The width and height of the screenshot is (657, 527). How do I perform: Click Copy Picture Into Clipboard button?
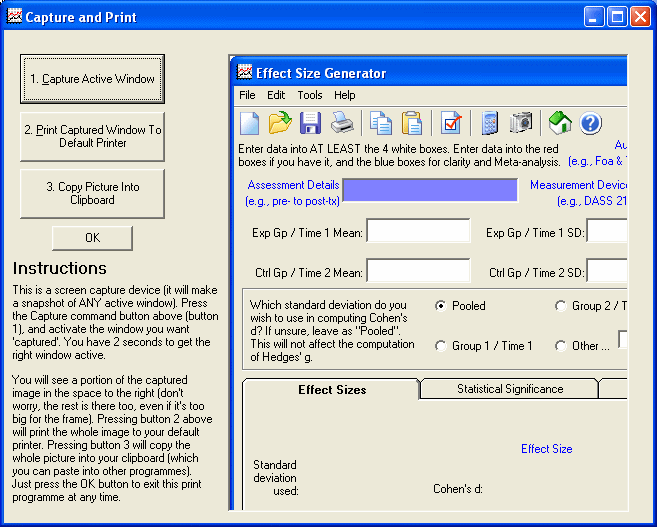(x=92, y=193)
